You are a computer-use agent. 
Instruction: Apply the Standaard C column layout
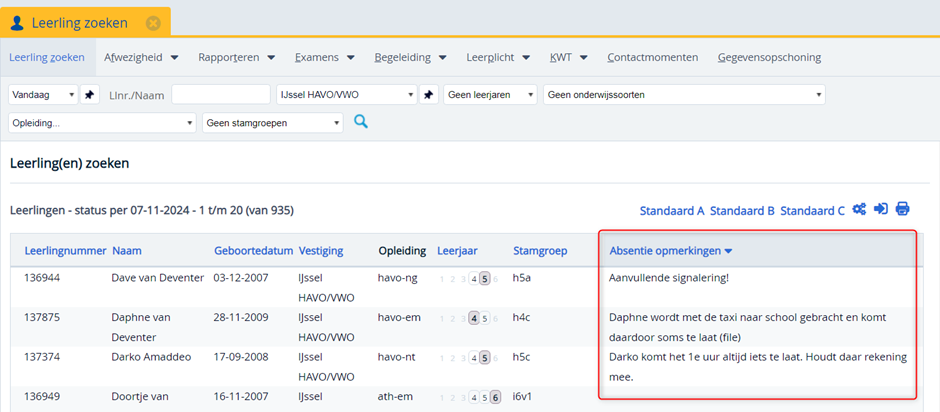coord(812,211)
